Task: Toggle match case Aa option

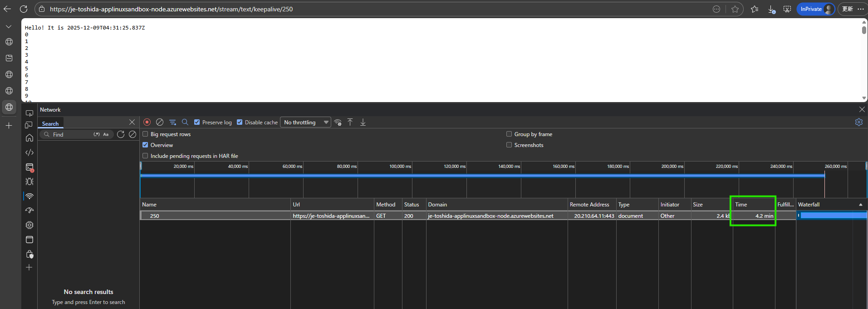Action: [106, 134]
